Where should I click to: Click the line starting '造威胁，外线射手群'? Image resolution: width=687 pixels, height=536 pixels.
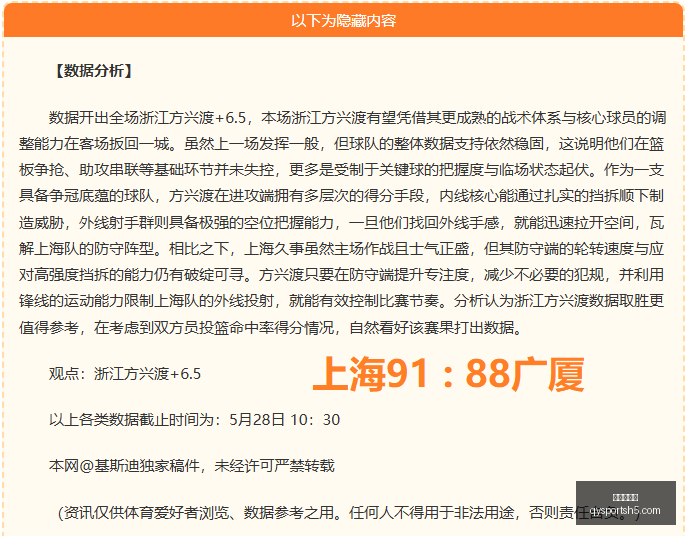[x=342, y=223]
